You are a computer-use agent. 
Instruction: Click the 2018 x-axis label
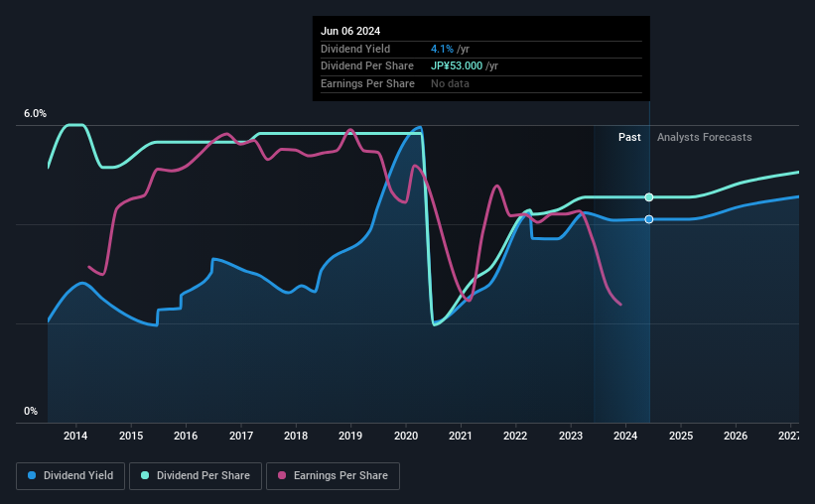click(296, 436)
